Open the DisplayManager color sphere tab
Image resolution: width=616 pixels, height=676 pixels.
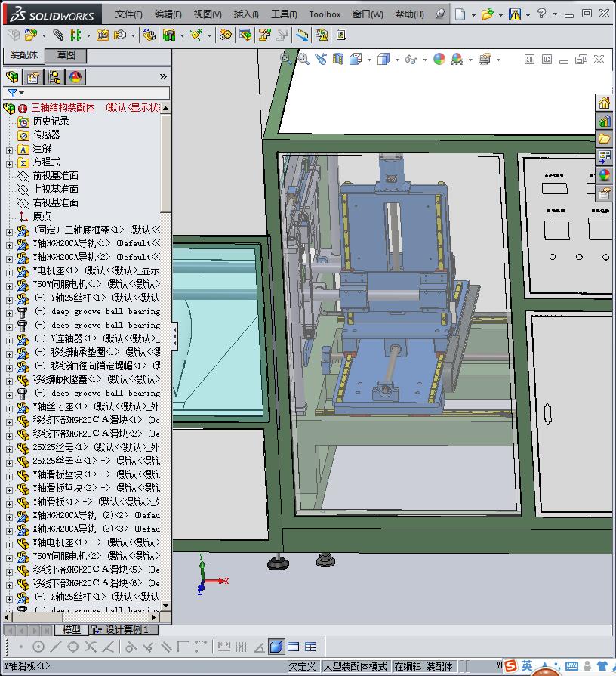(75, 77)
